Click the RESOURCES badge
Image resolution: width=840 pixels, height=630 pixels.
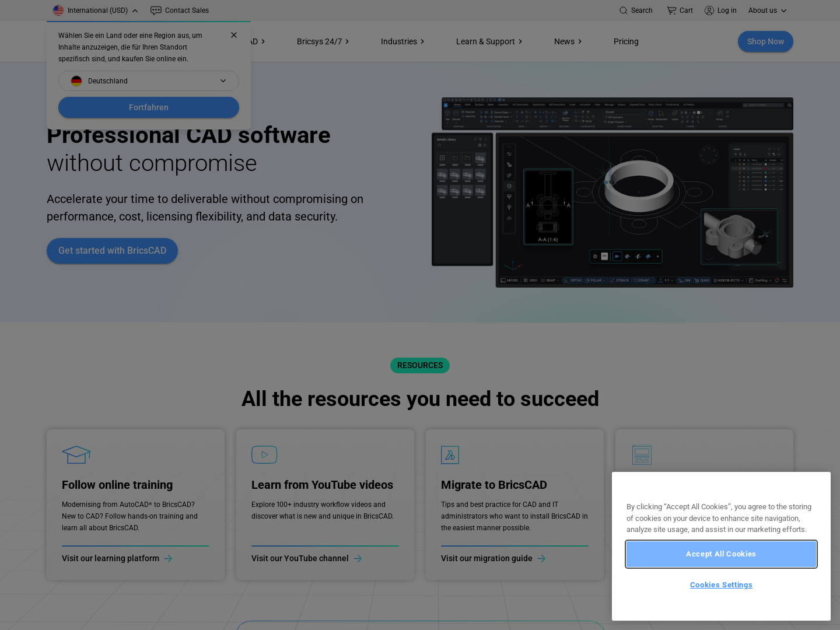coord(420,365)
